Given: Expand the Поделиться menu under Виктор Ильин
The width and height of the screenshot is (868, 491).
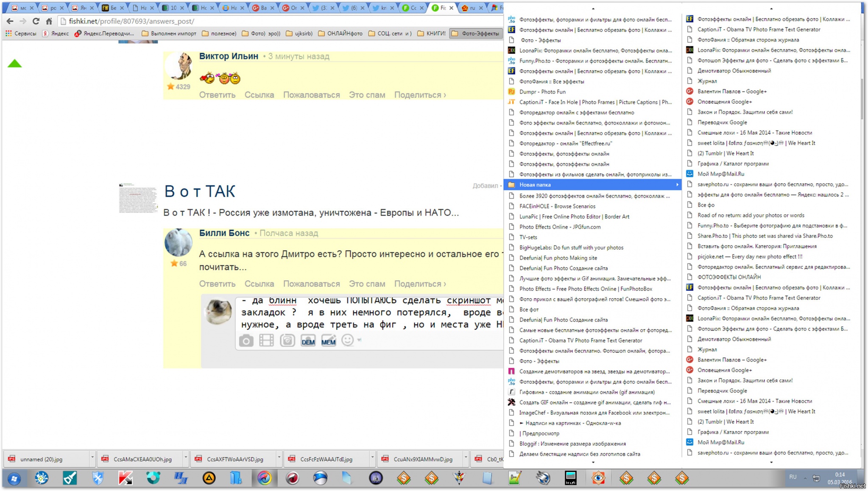Looking at the screenshot, I should point(420,95).
